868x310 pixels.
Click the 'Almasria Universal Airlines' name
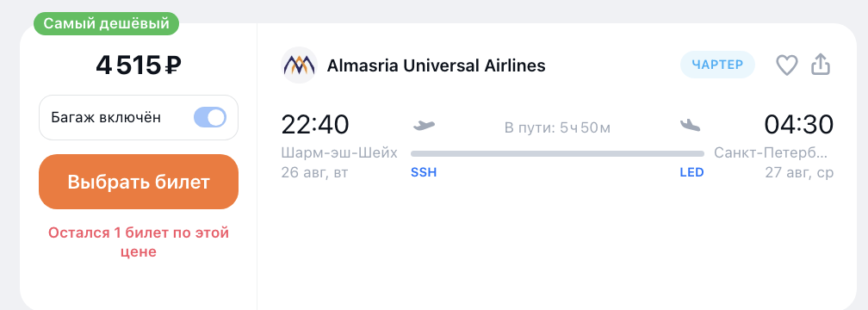(x=437, y=65)
